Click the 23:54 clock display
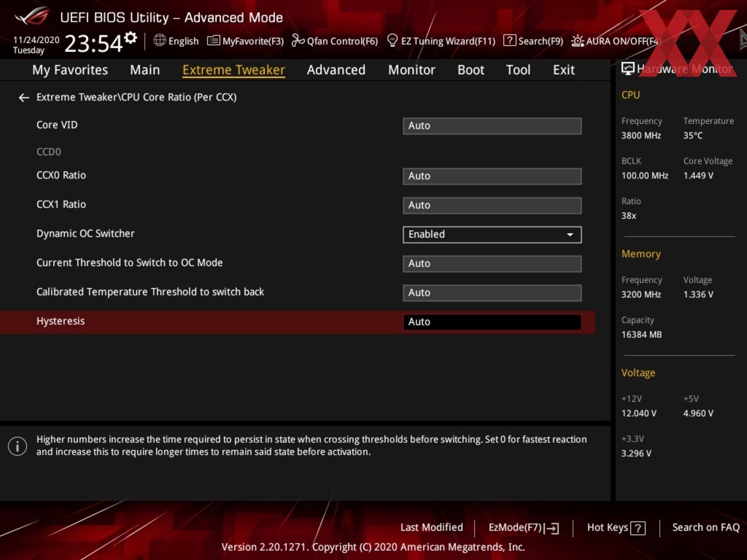 tap(93, 43)
